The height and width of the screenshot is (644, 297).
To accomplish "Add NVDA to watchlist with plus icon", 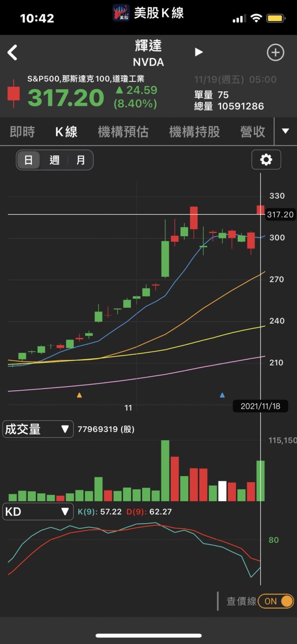I will click(276, 52).
